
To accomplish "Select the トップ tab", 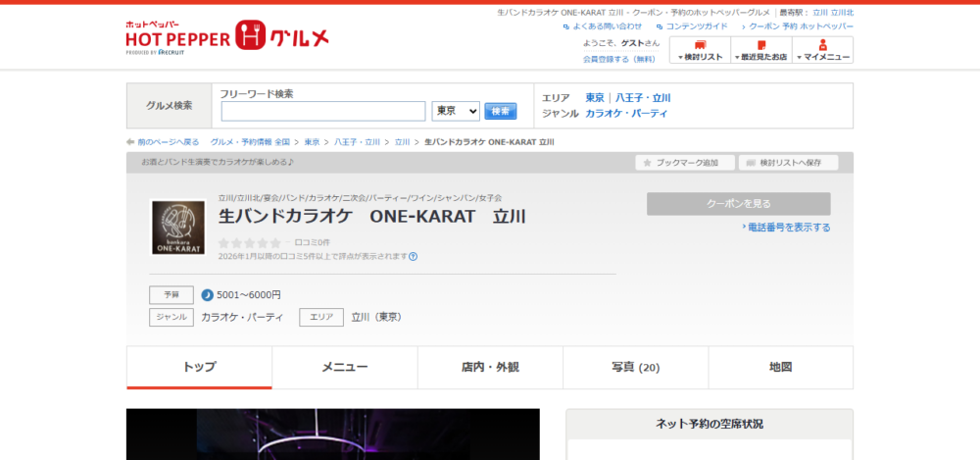I will click(199, 368).
